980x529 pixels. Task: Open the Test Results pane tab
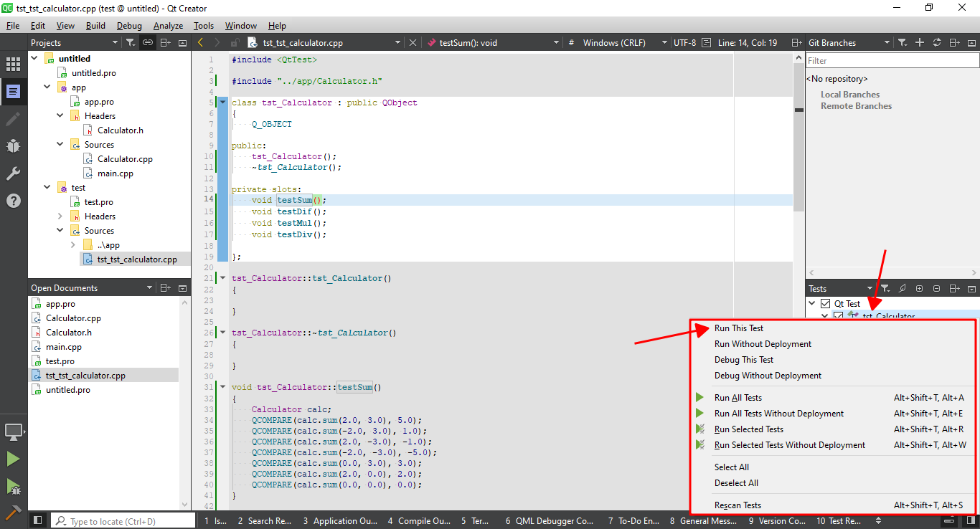tap(839, 521)
